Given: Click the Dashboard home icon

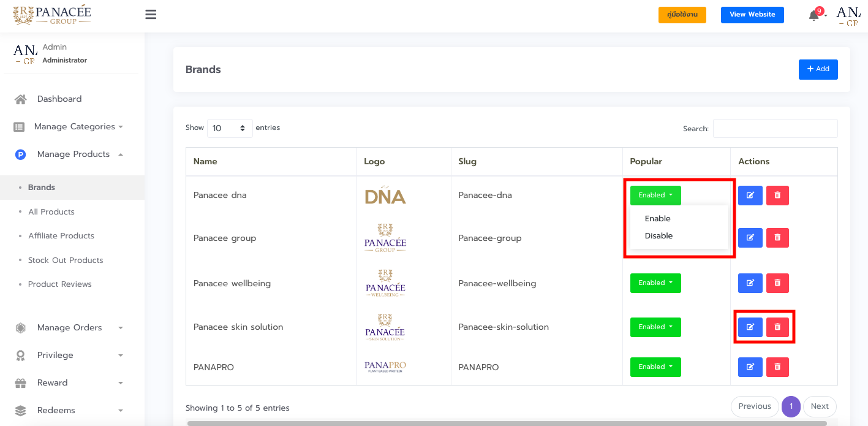Looking at the screenshot, I should click(x=21, y=99).
